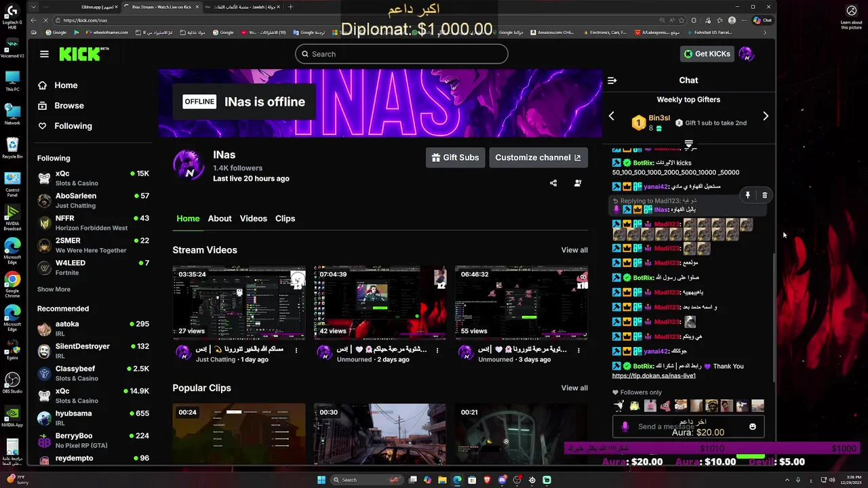This screenshot has width=868, height=488.
Task: Open File Explorer from the taskbar
Action: click(x=442, y=480)
